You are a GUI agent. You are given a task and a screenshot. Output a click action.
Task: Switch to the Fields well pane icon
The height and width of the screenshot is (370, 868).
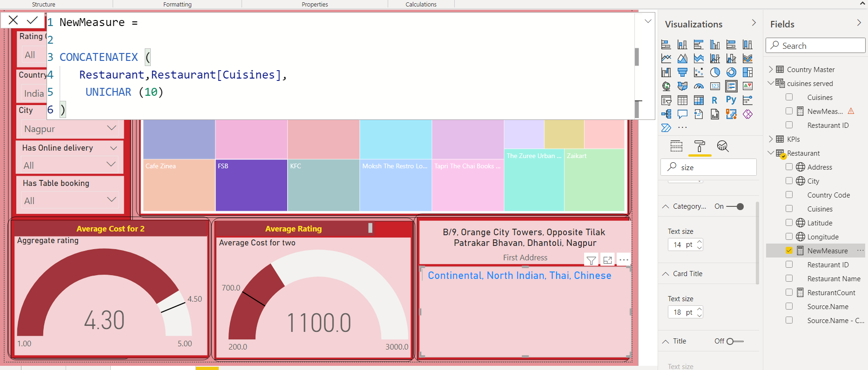[x=676, y=146]
